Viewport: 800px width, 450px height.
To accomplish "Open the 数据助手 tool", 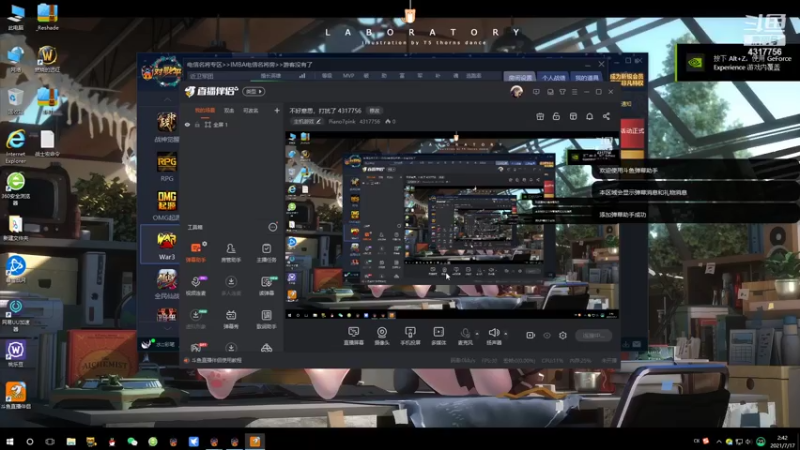I will 266,319.
